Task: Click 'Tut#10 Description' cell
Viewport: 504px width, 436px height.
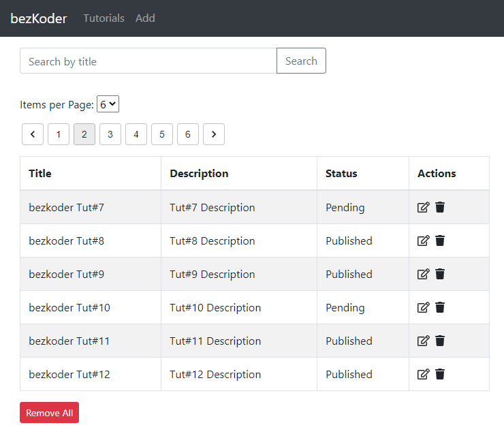Action: [x=239, y=308]
